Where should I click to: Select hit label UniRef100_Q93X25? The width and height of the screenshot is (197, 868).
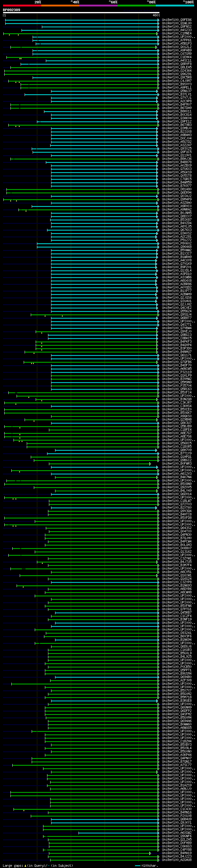pos(177,149)
